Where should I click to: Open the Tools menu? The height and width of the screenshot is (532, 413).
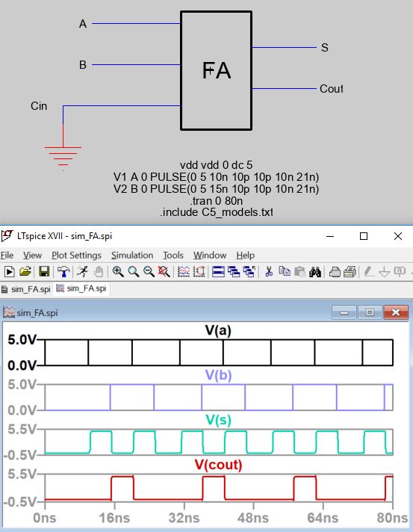click(x=173, y=255)
